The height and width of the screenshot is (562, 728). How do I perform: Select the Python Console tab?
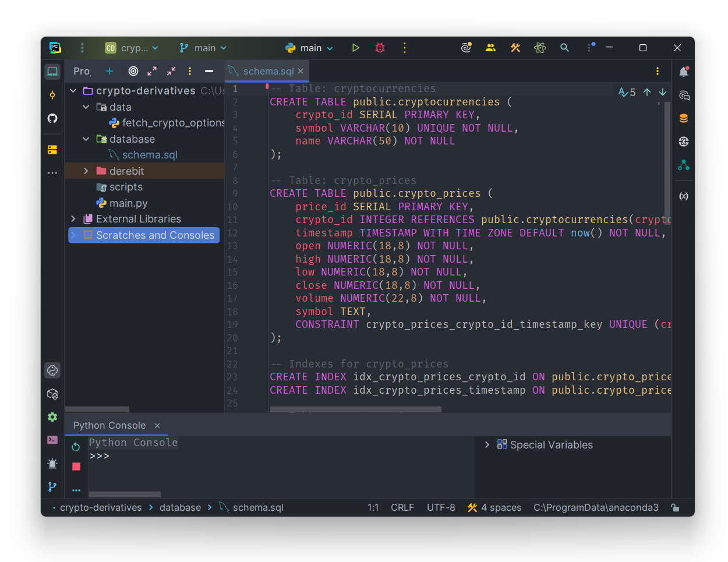tap(109, 426)
